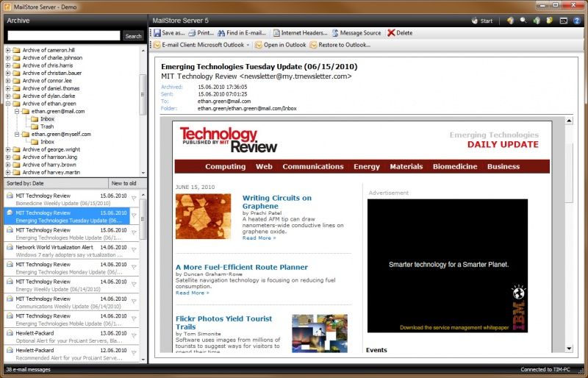Screen dimensions: 588x378
Task: Expand Archive of cameron.hill
Action: pos(8,50)
